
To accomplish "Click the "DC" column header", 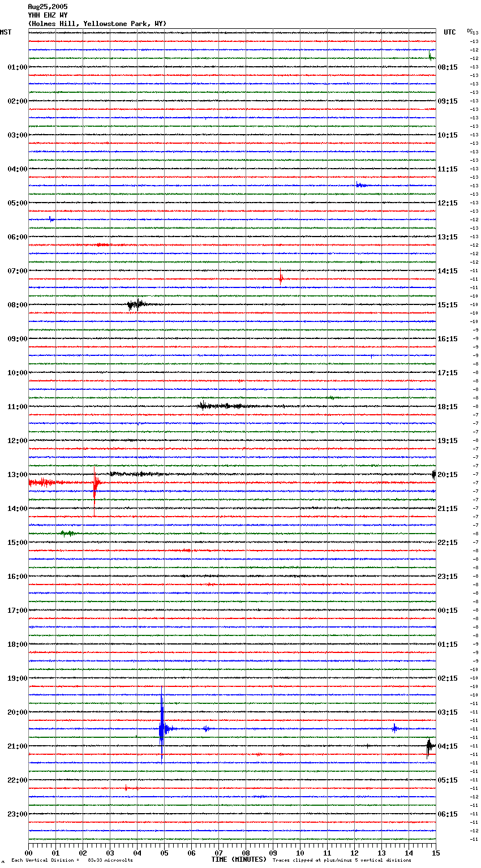I will (470, 31).
